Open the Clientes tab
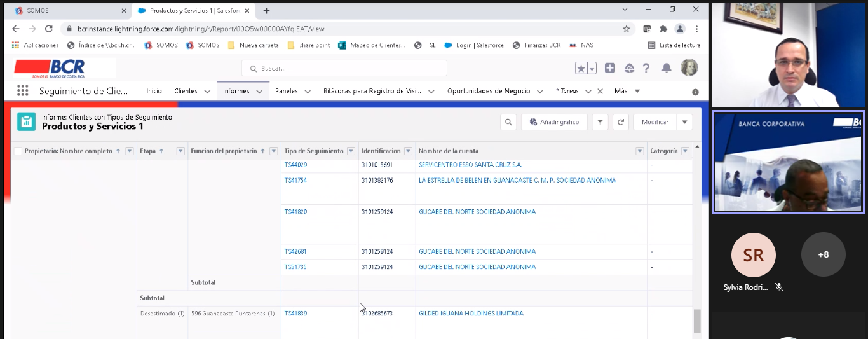The image size is (868, 339). [186, 91]
